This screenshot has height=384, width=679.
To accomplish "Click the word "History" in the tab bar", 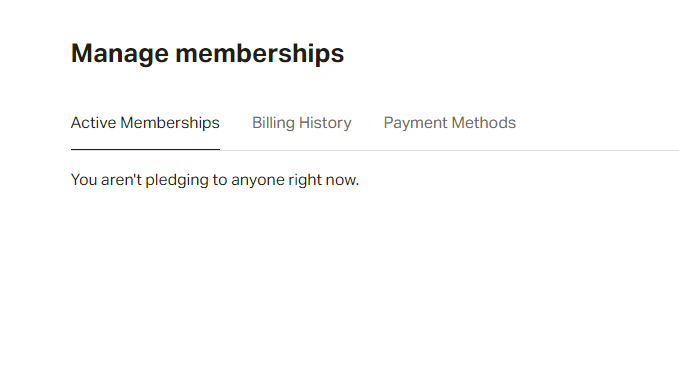I will click(325, 123).
